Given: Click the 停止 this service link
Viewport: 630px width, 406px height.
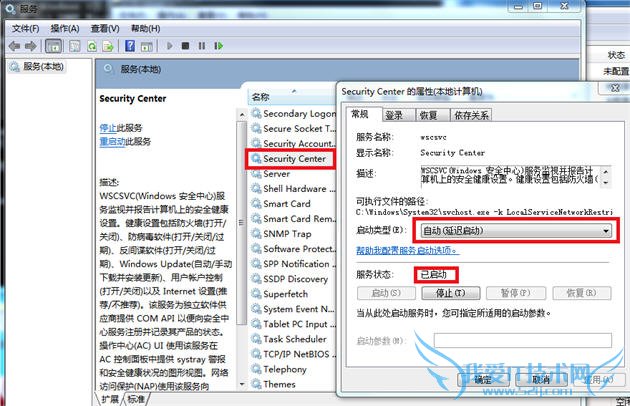Looking at the screenshot, I should coord(108,128).
